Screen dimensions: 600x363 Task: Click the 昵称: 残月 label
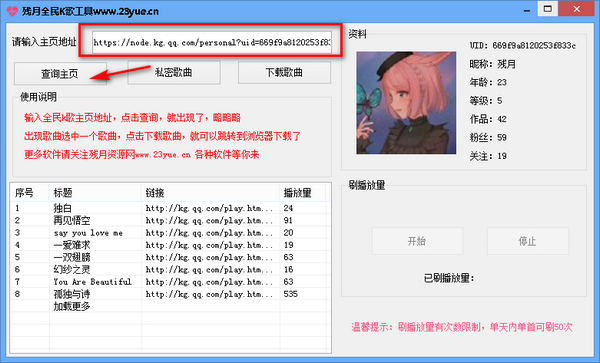[493, 64]
